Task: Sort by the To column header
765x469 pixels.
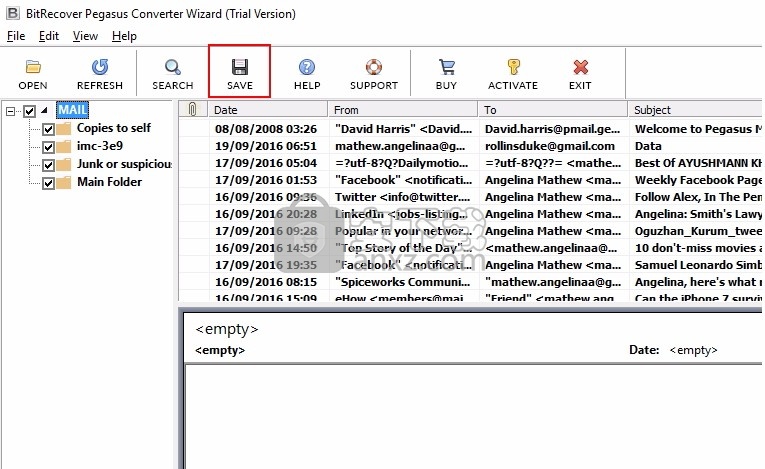Action: click(553, 109)
